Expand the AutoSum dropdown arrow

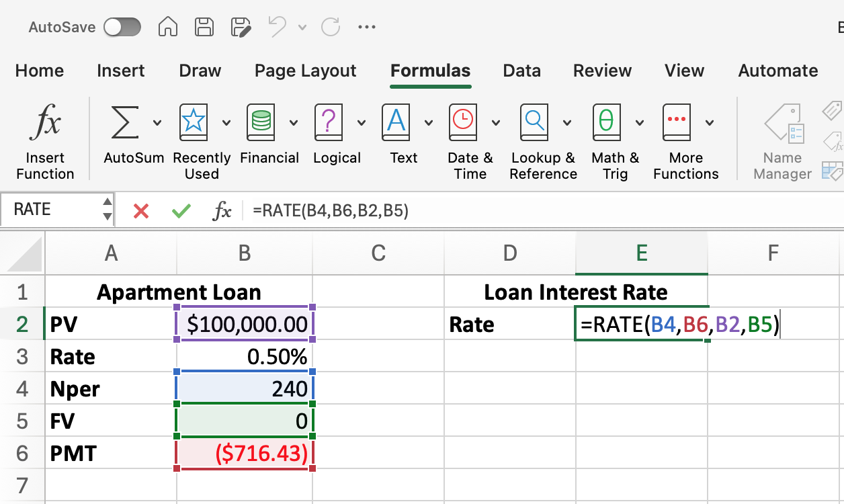click(x=157, y=122)
